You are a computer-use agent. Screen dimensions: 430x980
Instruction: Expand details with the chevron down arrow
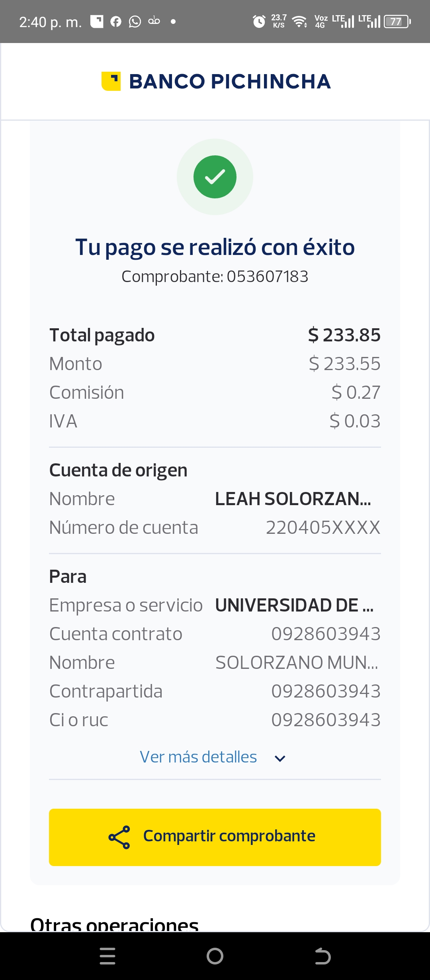pyautogui.click(x=280, y=758)
